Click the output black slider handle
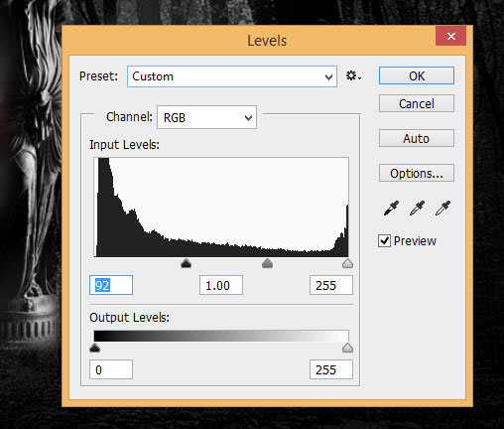This screenshot has width=504, height=429. [x=95, y=348]
